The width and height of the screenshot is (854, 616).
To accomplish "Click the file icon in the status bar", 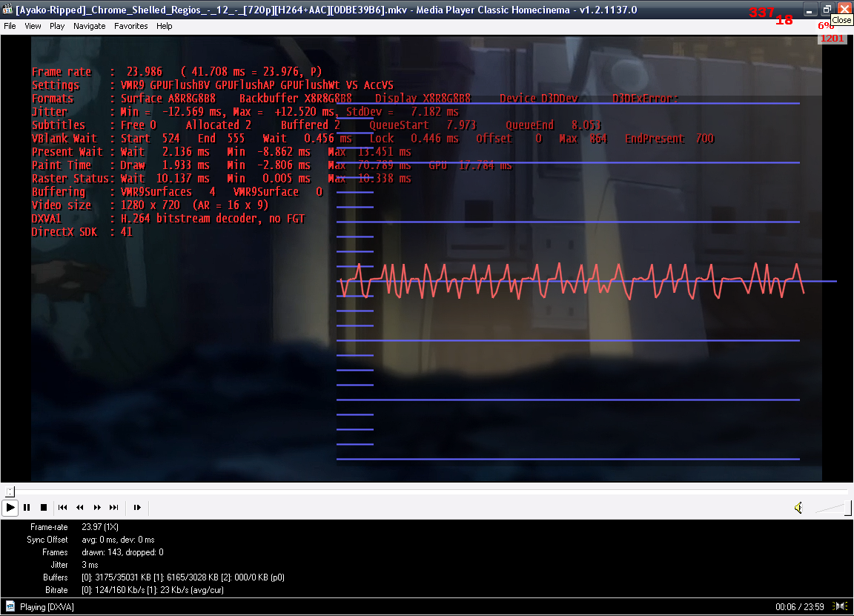I will (10, 606).
